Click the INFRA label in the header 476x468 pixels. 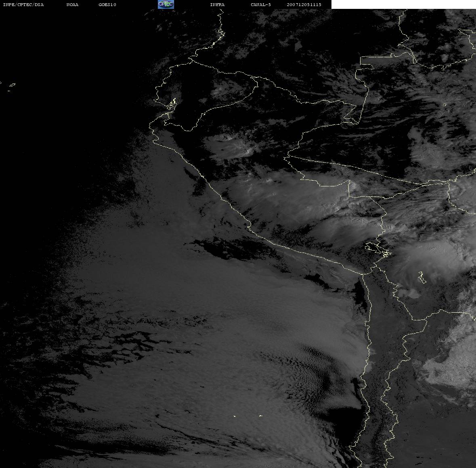point(217,4)
